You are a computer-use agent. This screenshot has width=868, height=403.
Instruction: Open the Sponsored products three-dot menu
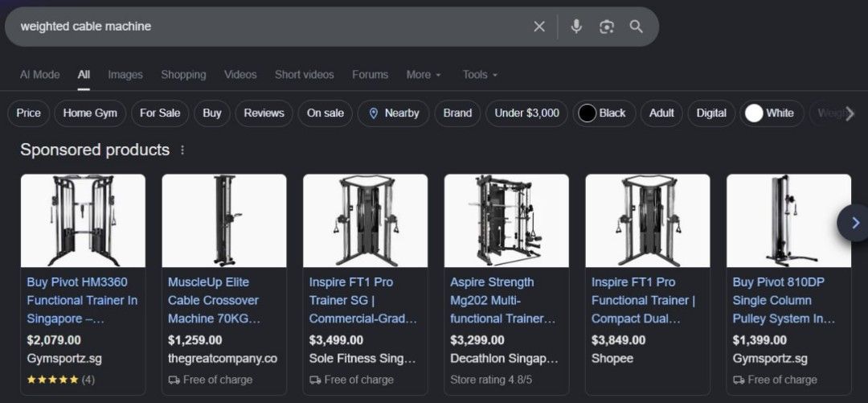coord(182,150)
